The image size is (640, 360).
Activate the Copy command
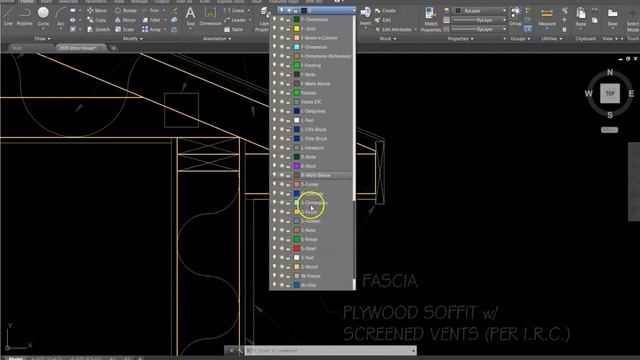tap(97, 20)
